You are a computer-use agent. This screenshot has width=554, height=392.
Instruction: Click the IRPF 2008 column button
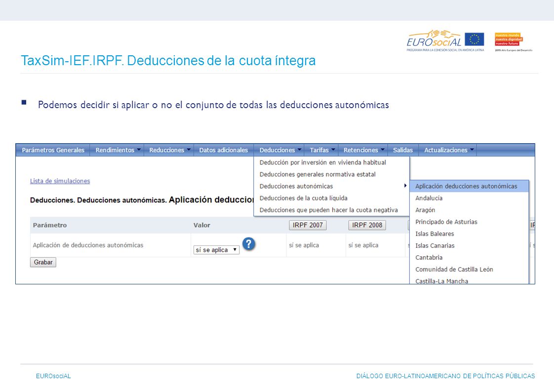(x=367, y=225)
